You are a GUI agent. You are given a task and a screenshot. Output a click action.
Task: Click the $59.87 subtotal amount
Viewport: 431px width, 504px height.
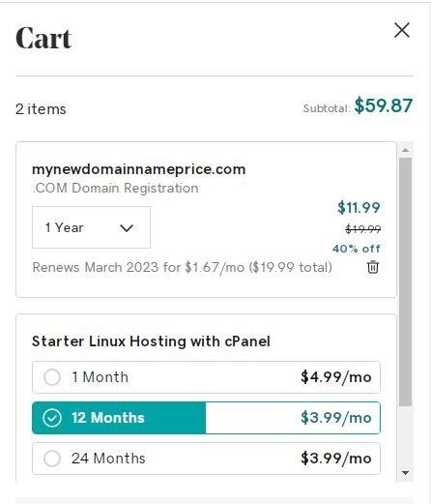click(x=384, y=105)
